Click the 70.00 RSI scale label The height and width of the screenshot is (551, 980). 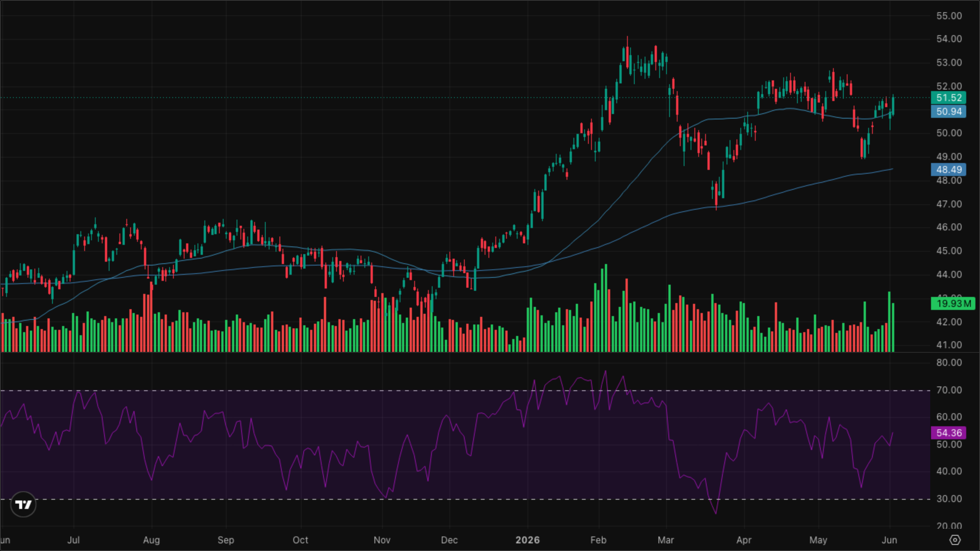[949, 390]
